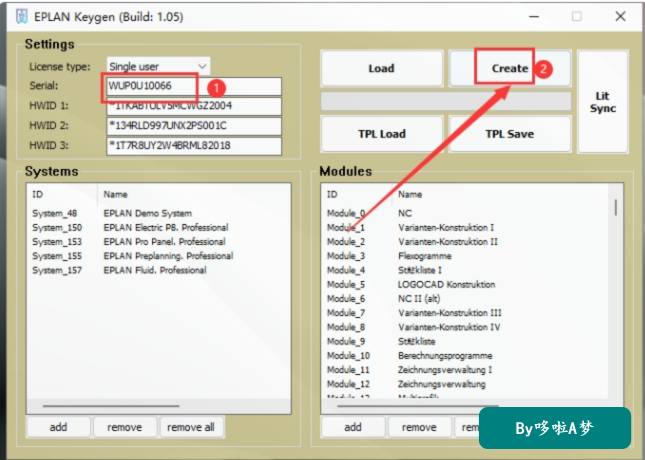Screen dimensions: 645x460
Task: Click the Modules list horizontal scrollbar
Action: 418,406
